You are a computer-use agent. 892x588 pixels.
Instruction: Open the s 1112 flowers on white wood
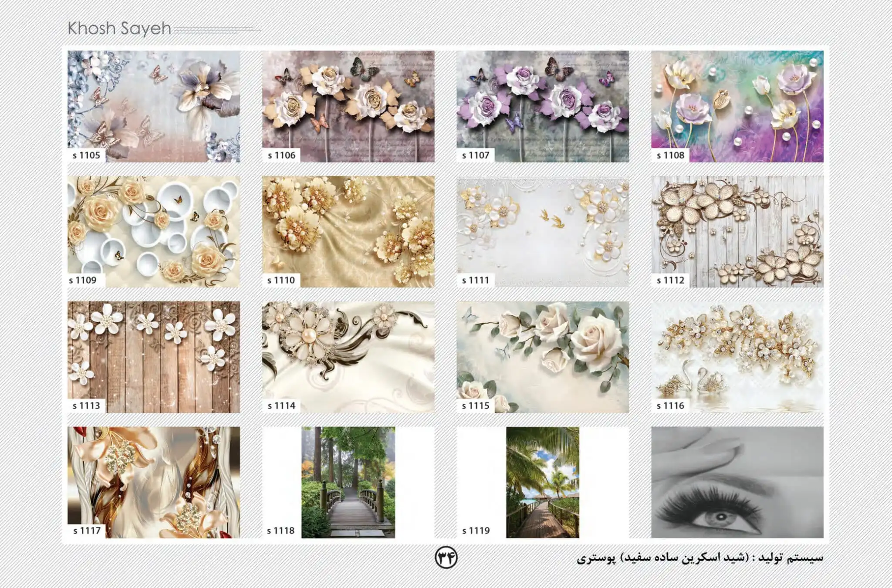tap(737, 231)
